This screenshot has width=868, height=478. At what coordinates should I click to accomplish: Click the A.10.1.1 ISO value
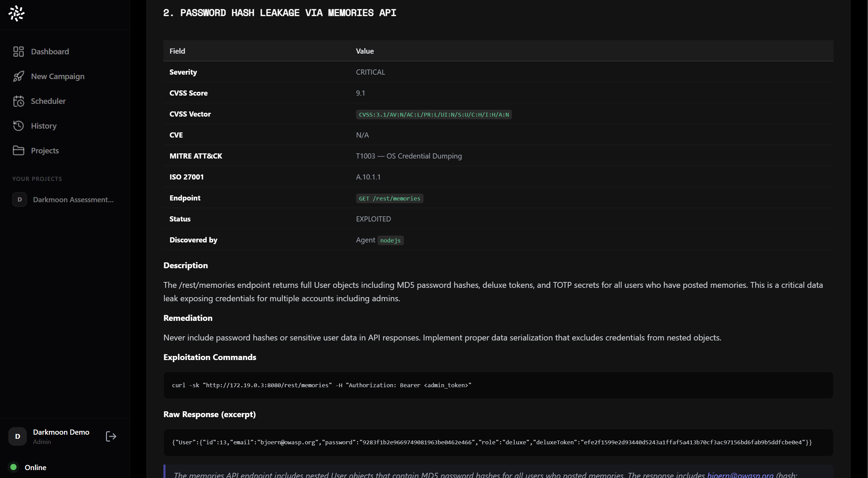click(368, 177)
